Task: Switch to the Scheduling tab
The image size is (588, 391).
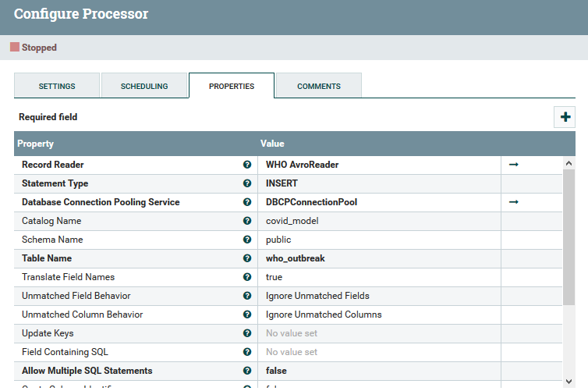Action: pos(144,86)
